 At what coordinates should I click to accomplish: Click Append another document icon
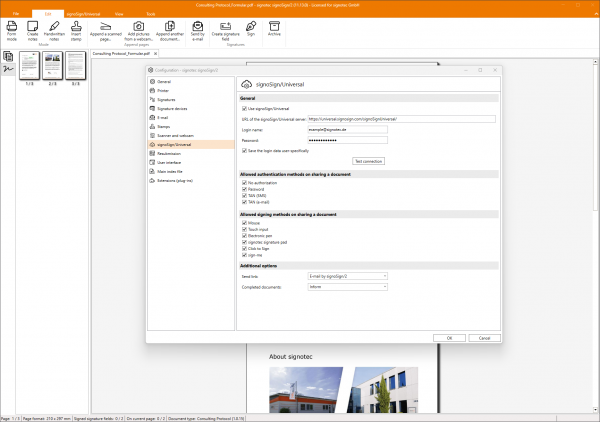170,26
